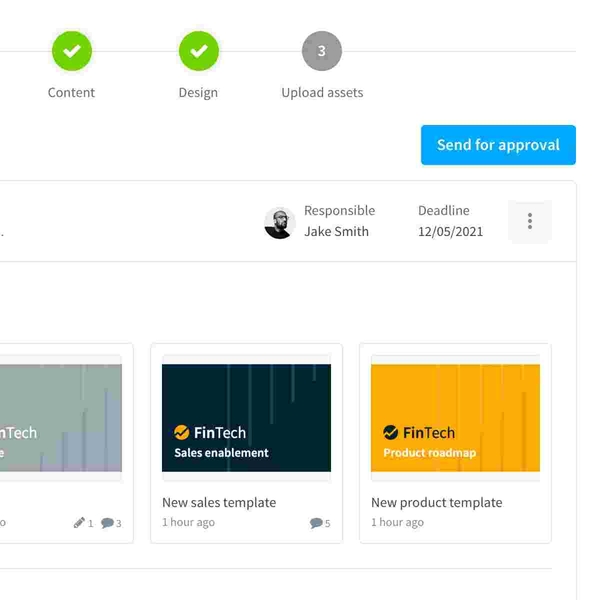Click the Send for approval button
The height and width of the screenshot is (600, 600).
coord(498,145)
